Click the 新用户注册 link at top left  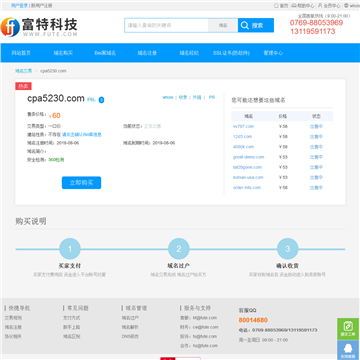tap(42, 6)
